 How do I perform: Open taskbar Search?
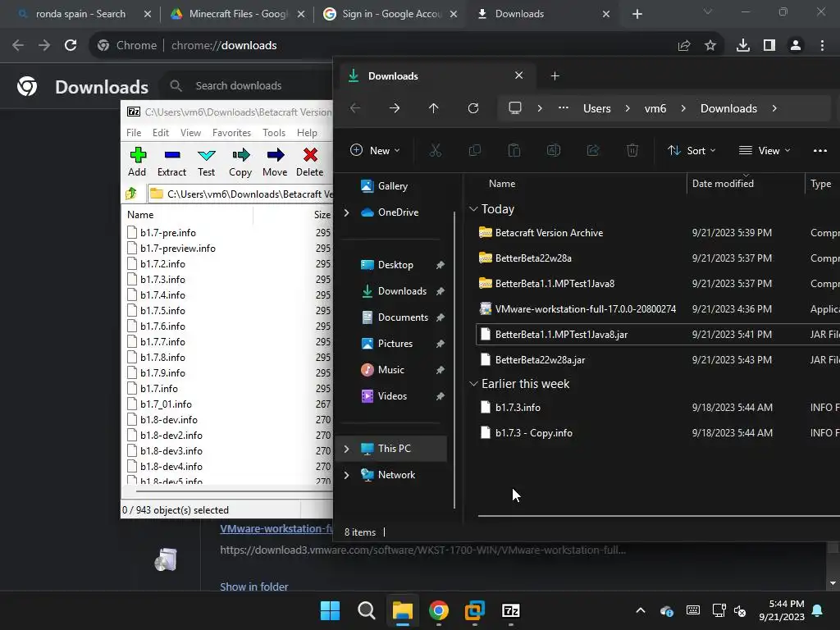pos(367,610)
